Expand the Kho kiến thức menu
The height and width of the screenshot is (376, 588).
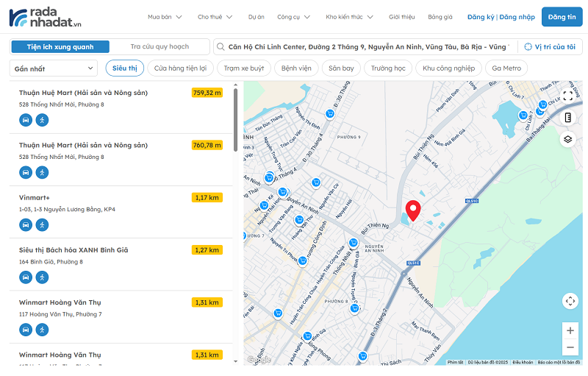pos(349,16)
